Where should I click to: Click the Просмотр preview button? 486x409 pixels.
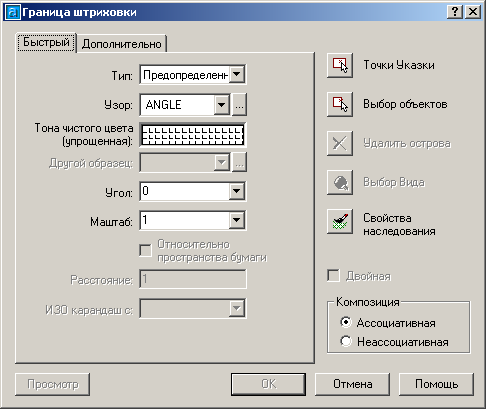[53, 384]
